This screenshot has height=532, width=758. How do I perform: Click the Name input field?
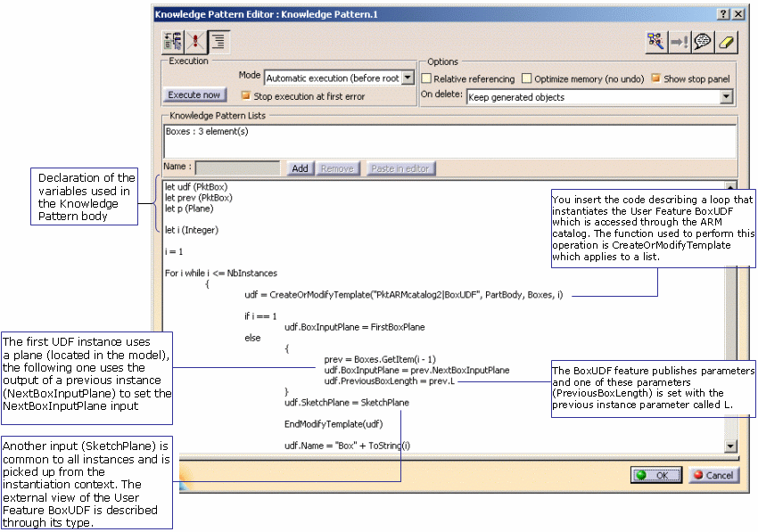pyautogui.click(x=239, y=168)
